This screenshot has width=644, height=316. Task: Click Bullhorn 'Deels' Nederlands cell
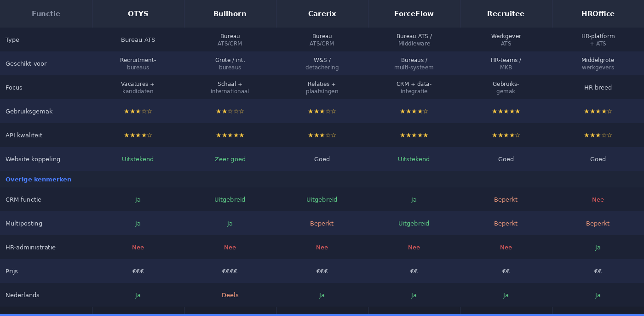(230, 295)
